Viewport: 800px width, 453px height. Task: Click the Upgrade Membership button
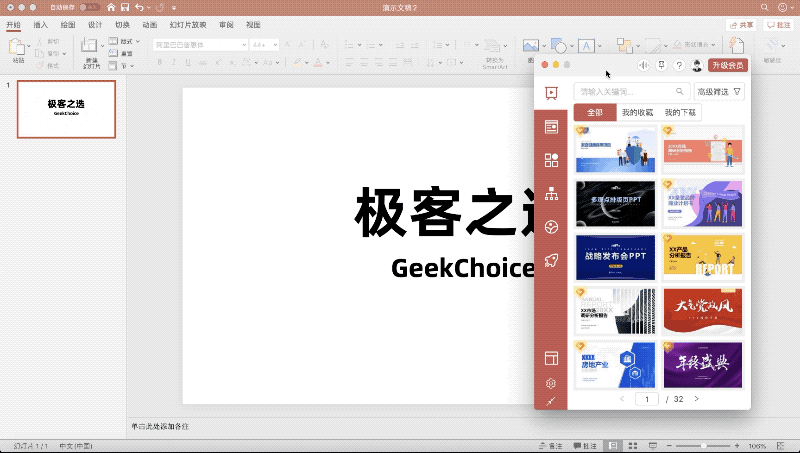(x=728, y=65)
